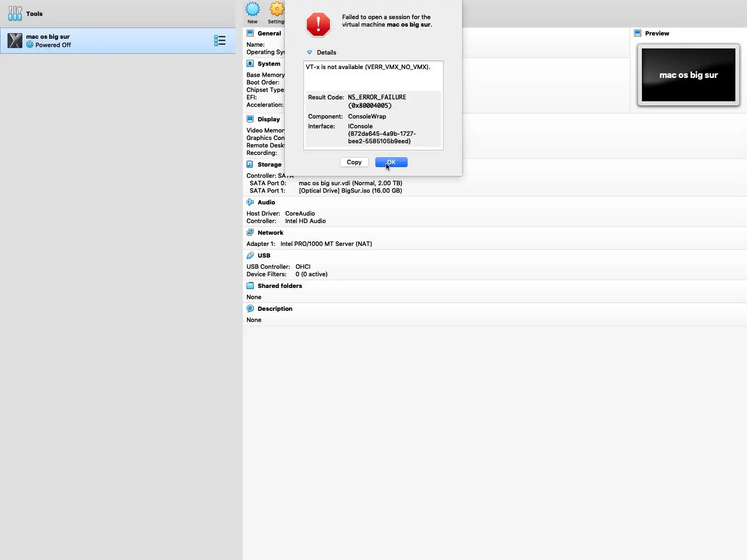
Task: Click the Audio section speaker icon
Action: (x=250, y=202)
